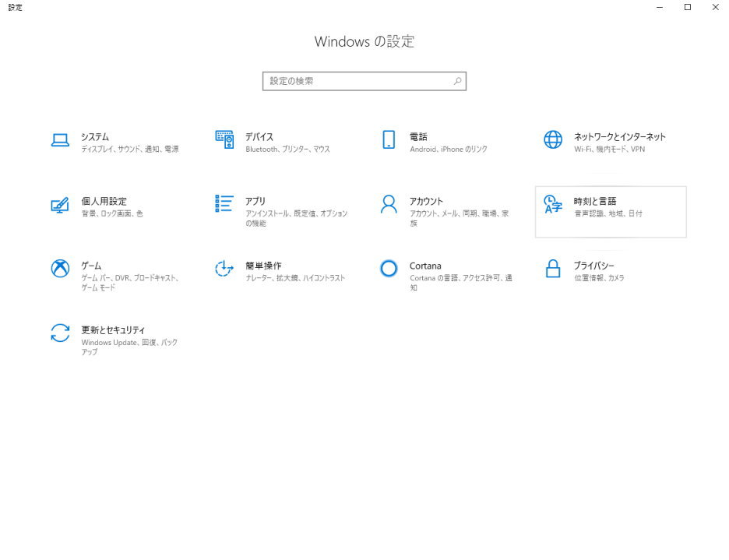Minimize the 設定 window
This screenshot has width=729, height=560.
(x=659, y=7)
